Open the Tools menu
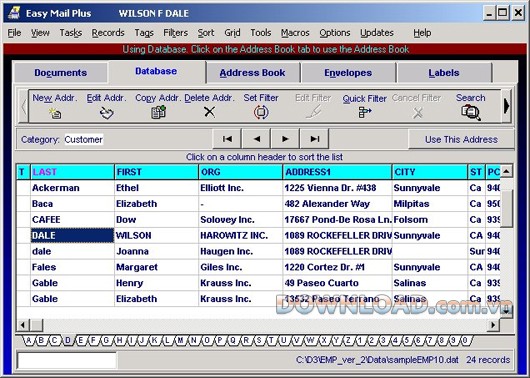 click(x=261, y=33)
